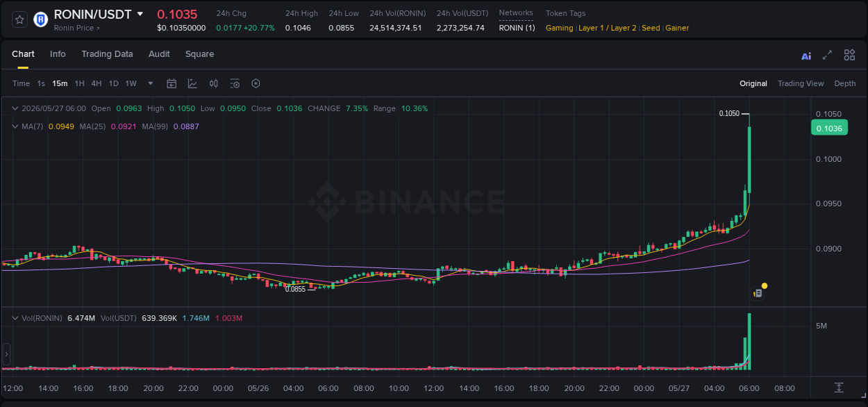Select the Time chart interval

pos(21,83)
